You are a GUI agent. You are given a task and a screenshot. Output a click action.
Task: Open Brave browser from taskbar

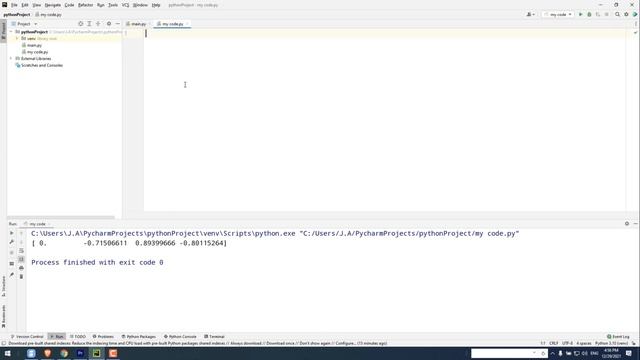47,353
